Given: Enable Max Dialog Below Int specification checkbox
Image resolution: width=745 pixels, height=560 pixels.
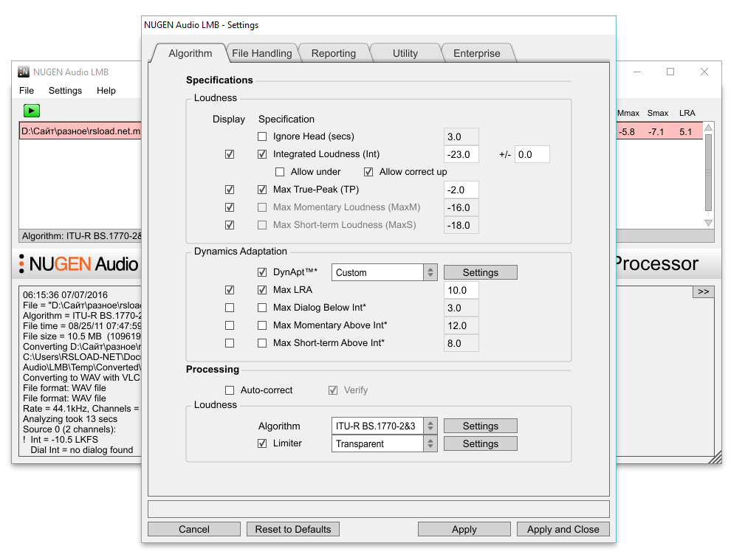Looking at the screenshot, I should 262,308.
